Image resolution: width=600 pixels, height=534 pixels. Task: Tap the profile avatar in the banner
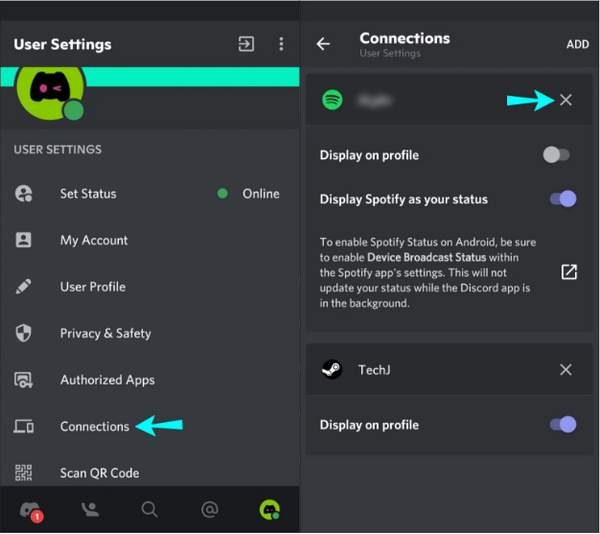(x=50, y=92)
